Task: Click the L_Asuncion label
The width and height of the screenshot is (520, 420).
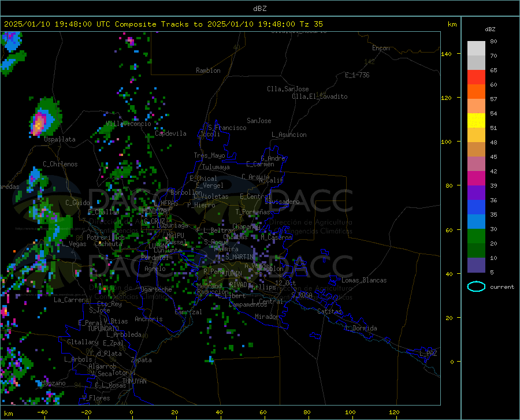Action: [x=289, y=135]
